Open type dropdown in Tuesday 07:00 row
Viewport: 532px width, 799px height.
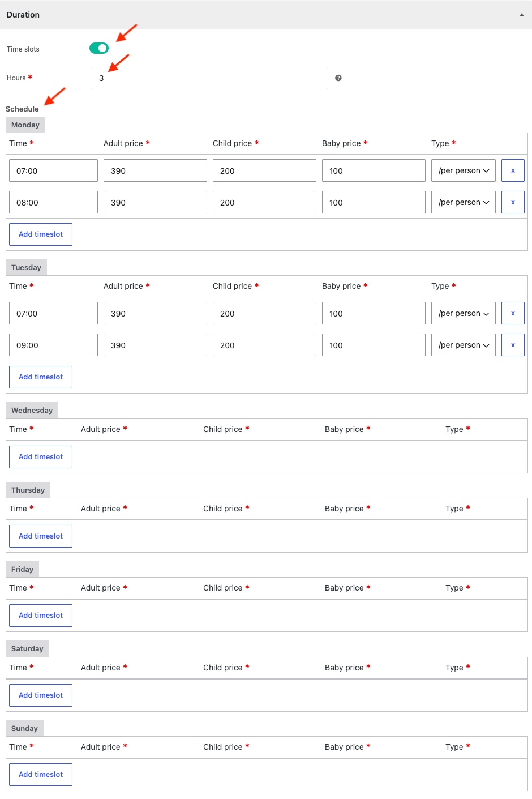464,313
